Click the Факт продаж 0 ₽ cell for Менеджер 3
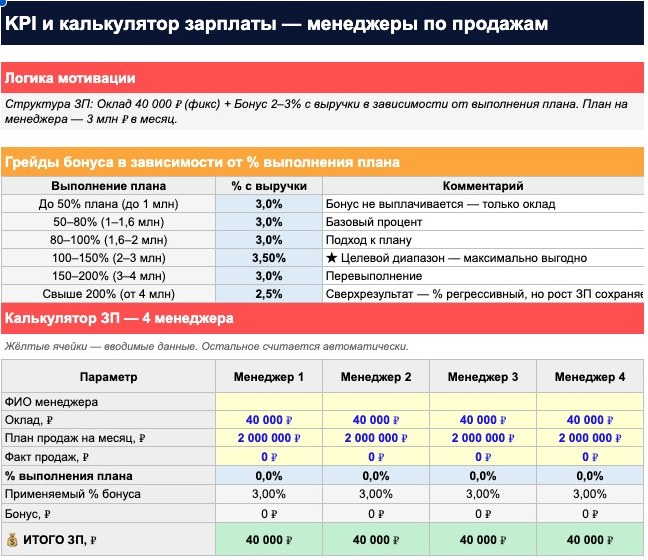This screenshot has height=560, width=648. [483, 457]
